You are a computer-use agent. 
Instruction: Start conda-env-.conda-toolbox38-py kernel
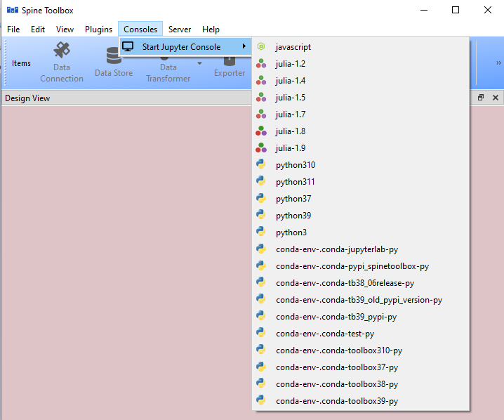360,384
